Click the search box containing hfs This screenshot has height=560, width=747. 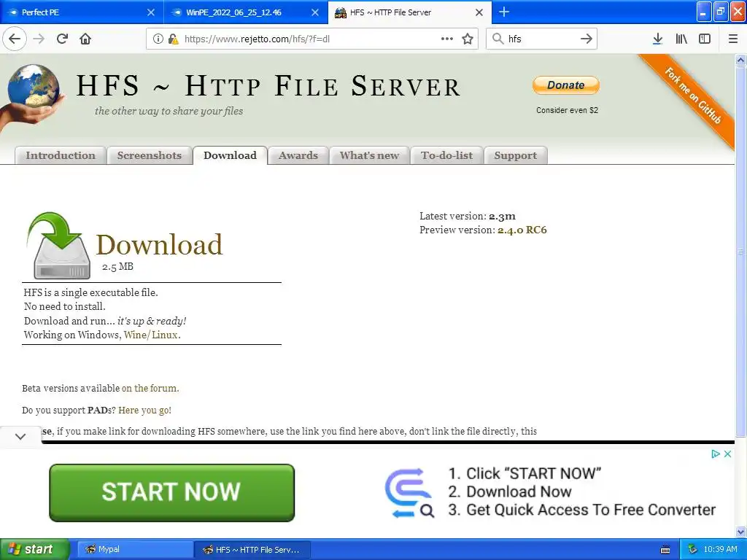542,39
